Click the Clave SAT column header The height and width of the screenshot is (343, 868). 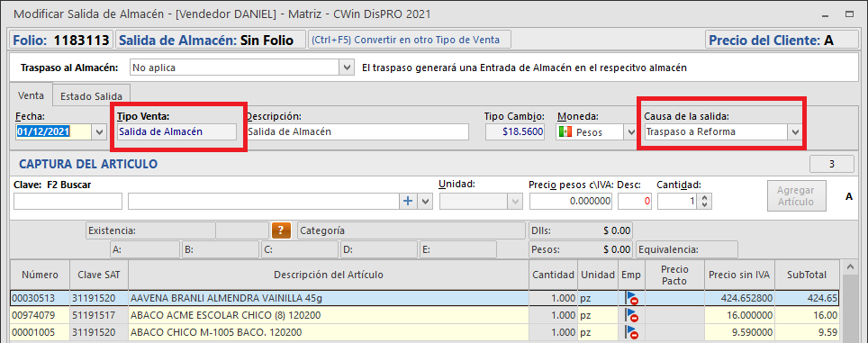coord(99,275)
